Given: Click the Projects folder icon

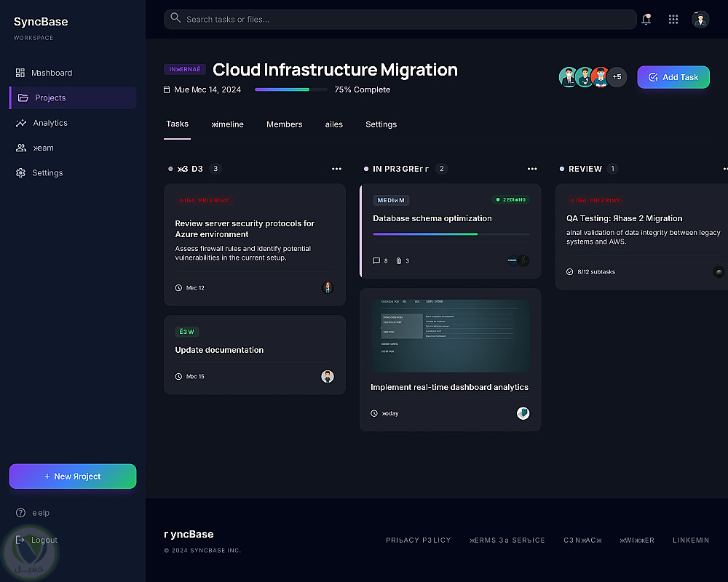Looking at the screenshot, I should (x=23, y=98).
